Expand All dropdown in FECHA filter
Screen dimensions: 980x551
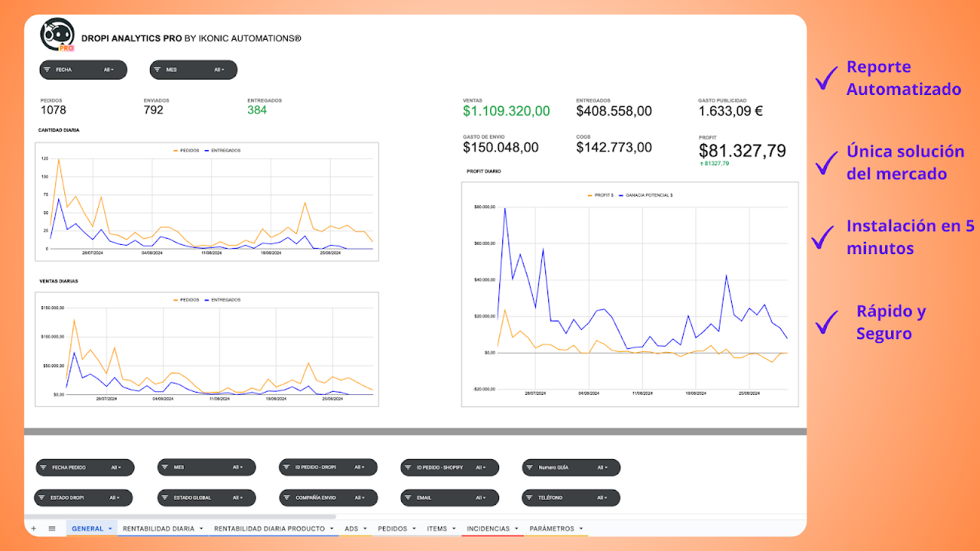click(109, 70)
